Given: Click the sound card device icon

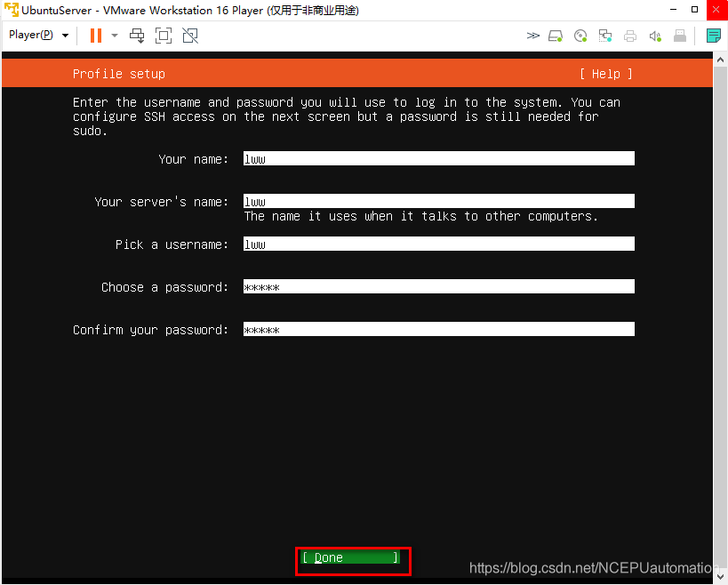Looking at the screenshot, I should [655, 36].
